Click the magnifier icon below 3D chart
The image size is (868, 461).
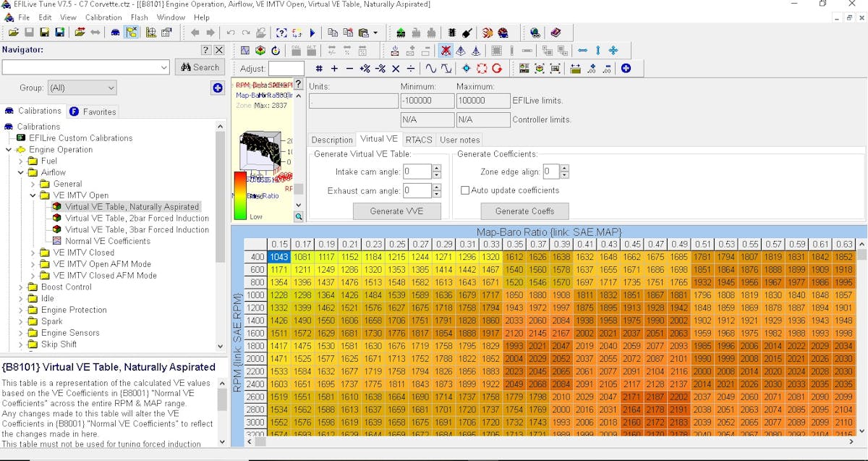tap(298, 216)
